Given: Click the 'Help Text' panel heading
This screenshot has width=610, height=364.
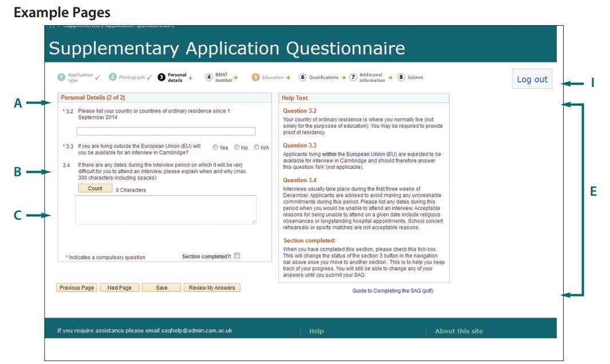Looking at the screenshot, I should coord(295,98).
